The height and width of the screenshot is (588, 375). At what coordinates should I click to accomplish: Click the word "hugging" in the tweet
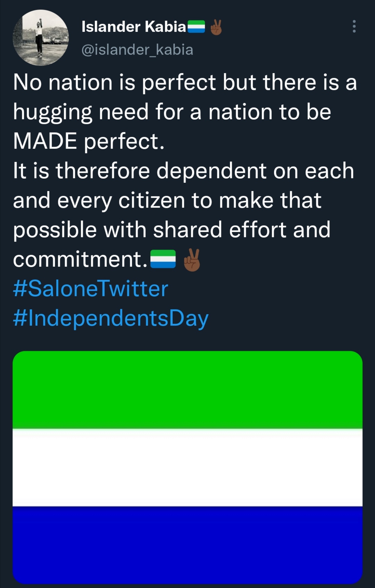coord(53,112)
